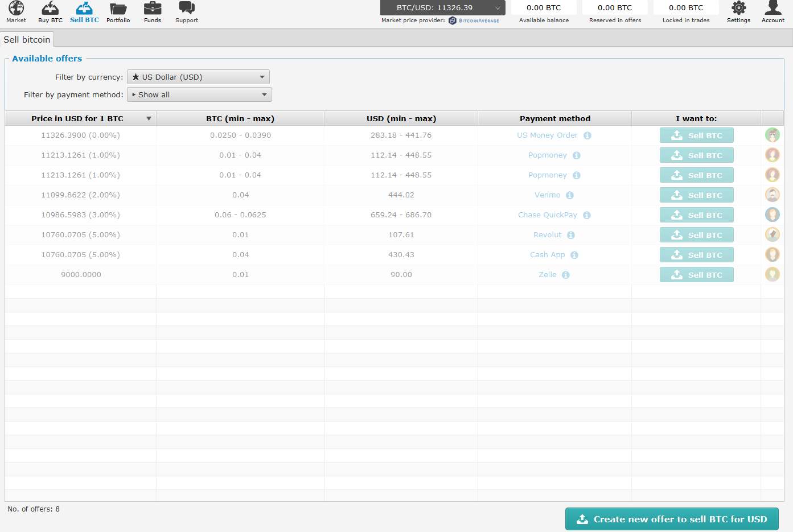This screenshot has height=532, width=793.
Task: Click the Reserved in offers 0.00 BTC box
Action: [615, 7]
